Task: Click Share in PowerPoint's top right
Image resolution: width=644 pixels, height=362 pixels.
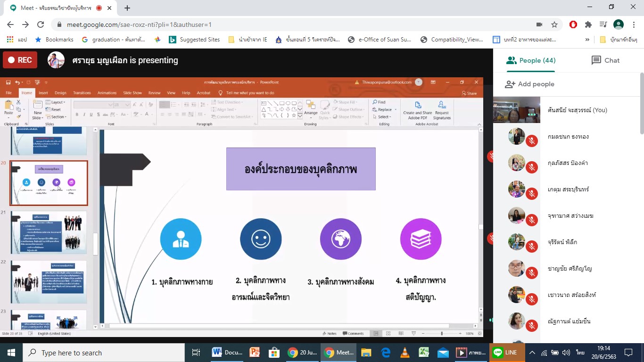Action: (469, 93)
